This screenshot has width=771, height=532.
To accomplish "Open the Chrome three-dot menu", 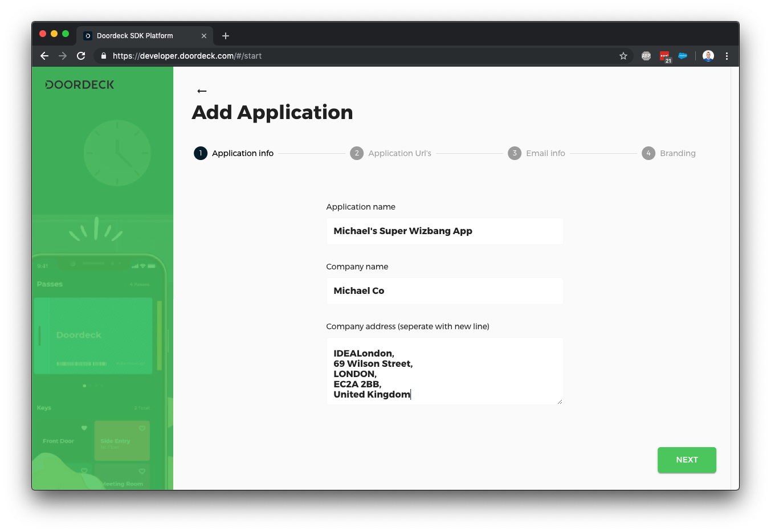I will pyautogui.click(x=727, y=56).
